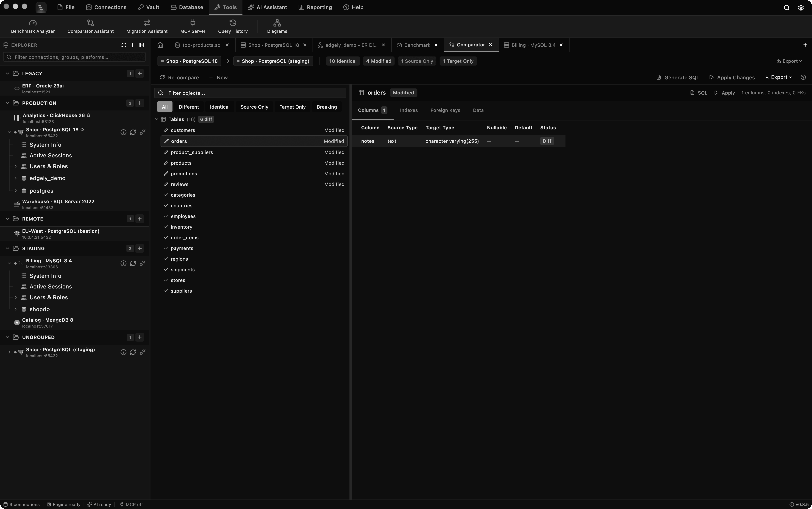The image size is (812, 509).
Task: Start a New comparison
Action: click(x=218, y=77)
